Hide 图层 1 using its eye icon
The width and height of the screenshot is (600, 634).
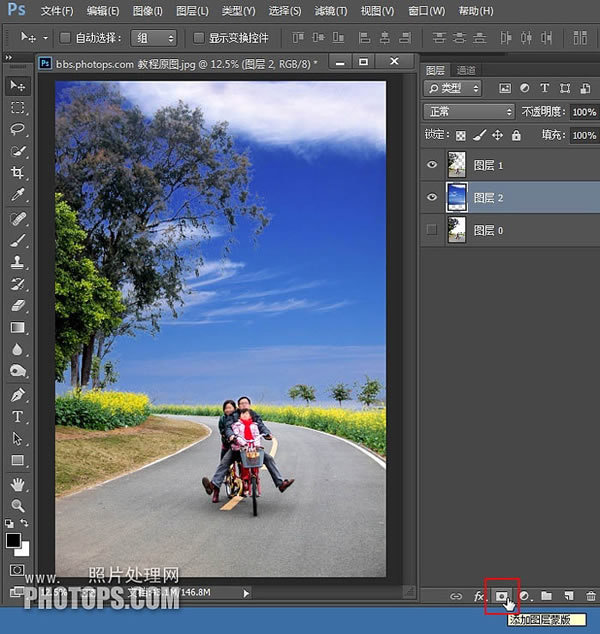[x=432, y=165]
